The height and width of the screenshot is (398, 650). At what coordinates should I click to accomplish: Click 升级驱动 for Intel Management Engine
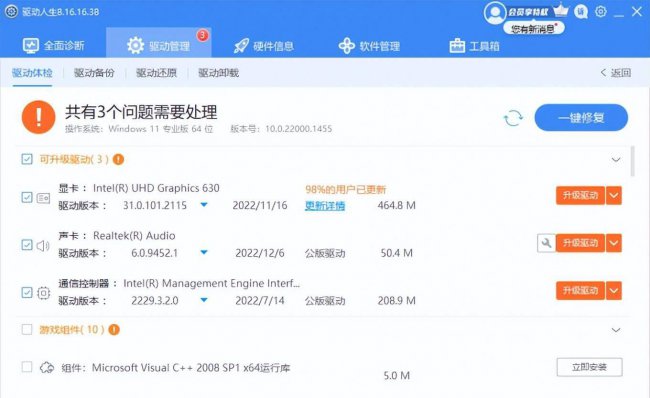click(580, 291)
